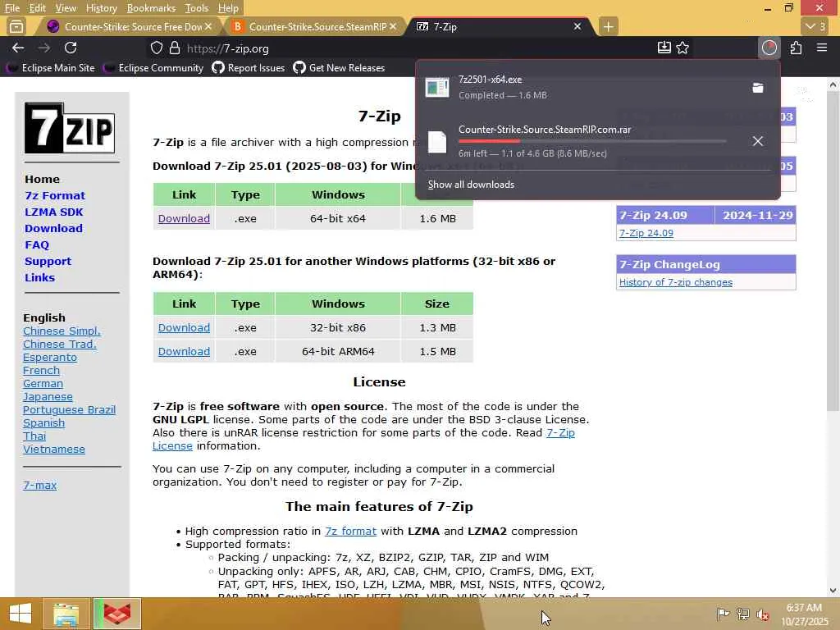Open Eclipse Community bookmark
The image size is (840, 630).
click(x=154, y=67)
